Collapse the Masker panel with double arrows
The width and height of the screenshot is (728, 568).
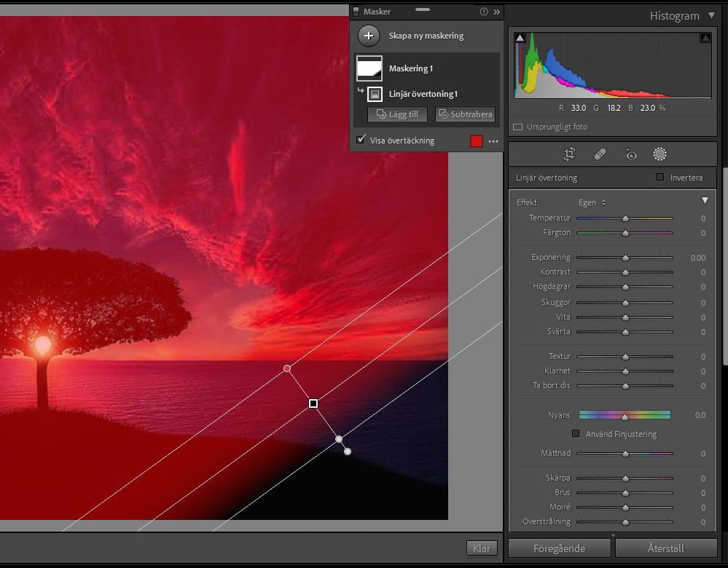[x=496, y=12]
